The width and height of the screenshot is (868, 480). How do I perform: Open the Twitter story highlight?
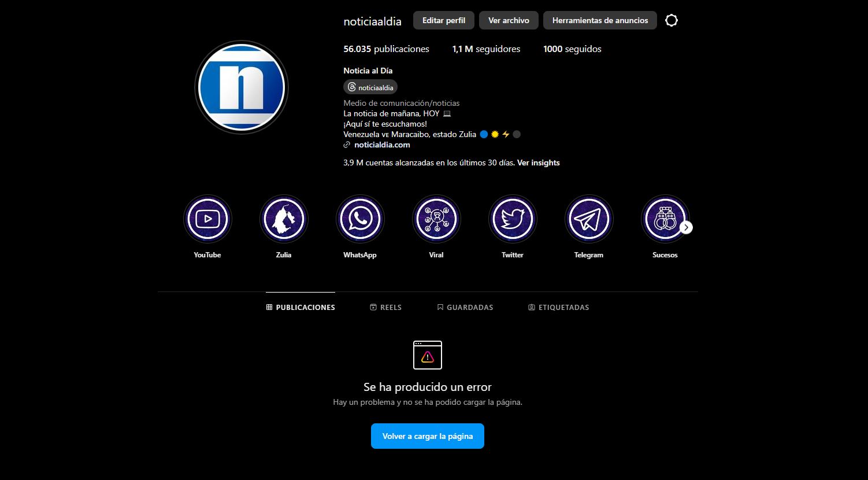pyautogui.click(x=513, y=219)
